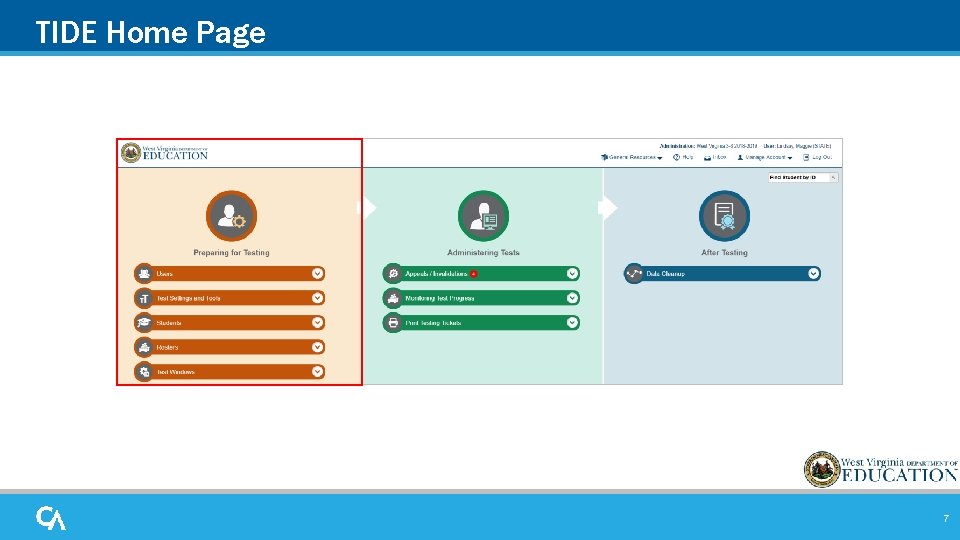Click the Find Student by ID field
Image resolution: width=960 pixels, height=540 pixels.
pyautogui.click(x=799, y=178)
